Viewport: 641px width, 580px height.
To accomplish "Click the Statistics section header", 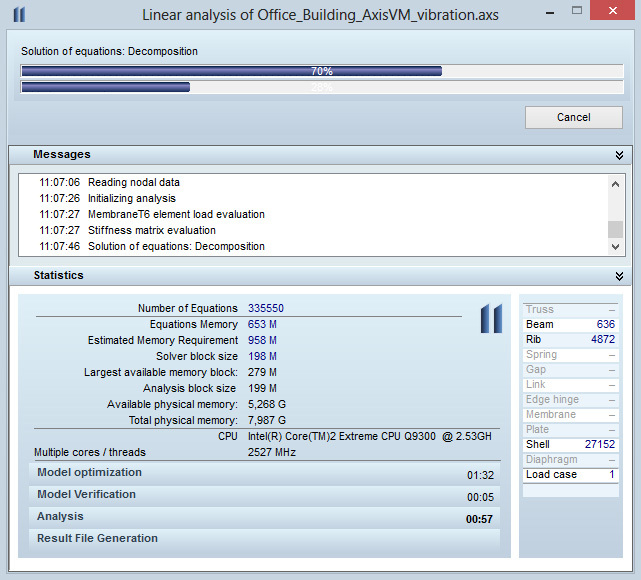I will pos(59,275).
